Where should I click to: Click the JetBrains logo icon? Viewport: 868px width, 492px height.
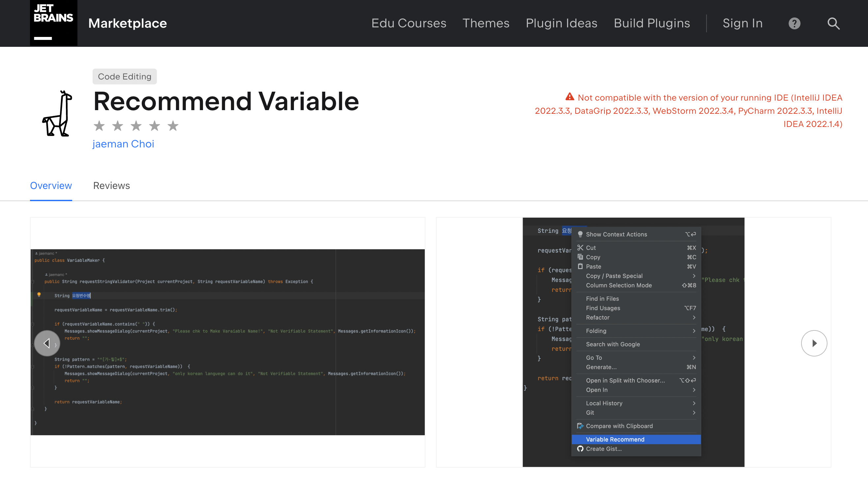pyautogui.click(x=53, y=23)
